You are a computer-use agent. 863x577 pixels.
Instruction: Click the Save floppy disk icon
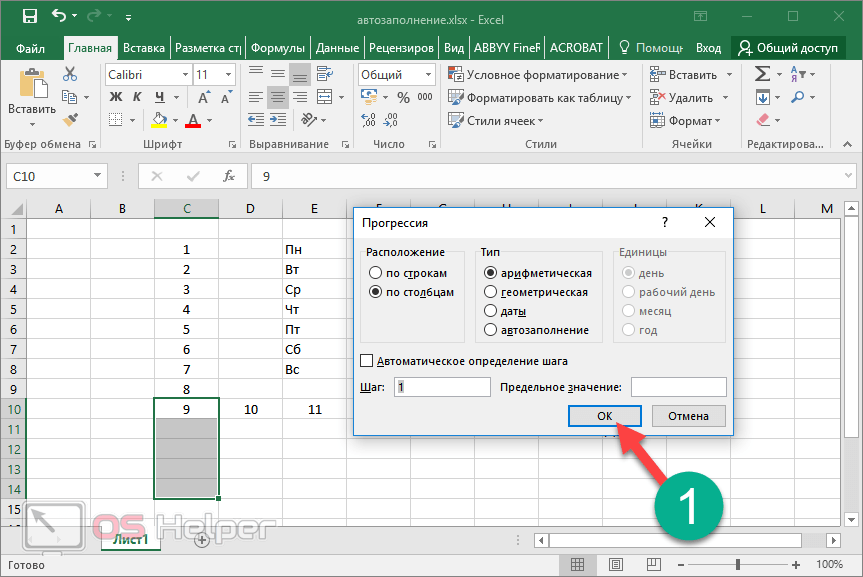point(29,17)
